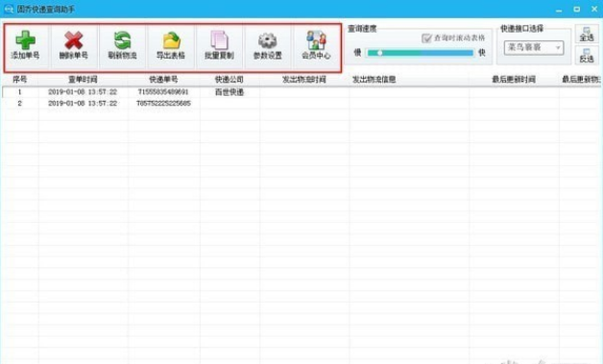
Task: Click the 百世快递 company cell
Action: coord(229,92)
